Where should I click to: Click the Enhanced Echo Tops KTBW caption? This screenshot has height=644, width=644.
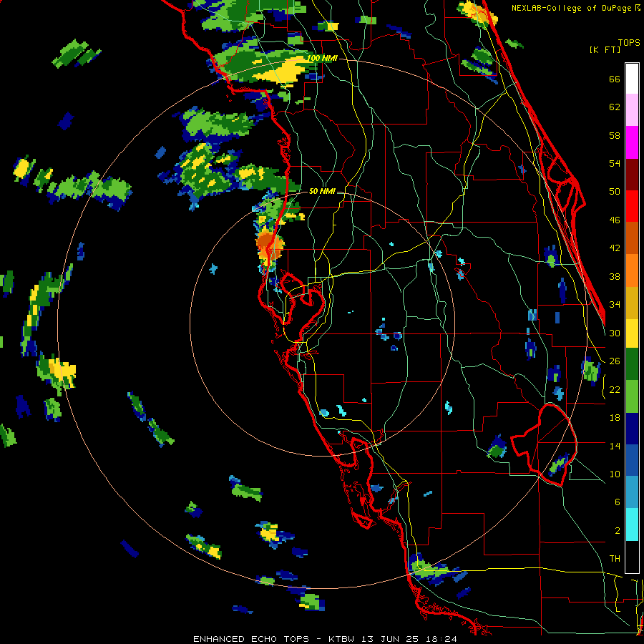point(325,639)
